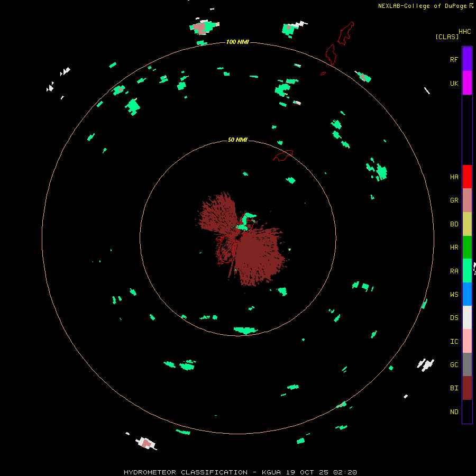Click the 'GC' legend label
476x476 pixels.
[x=454, y=365]
